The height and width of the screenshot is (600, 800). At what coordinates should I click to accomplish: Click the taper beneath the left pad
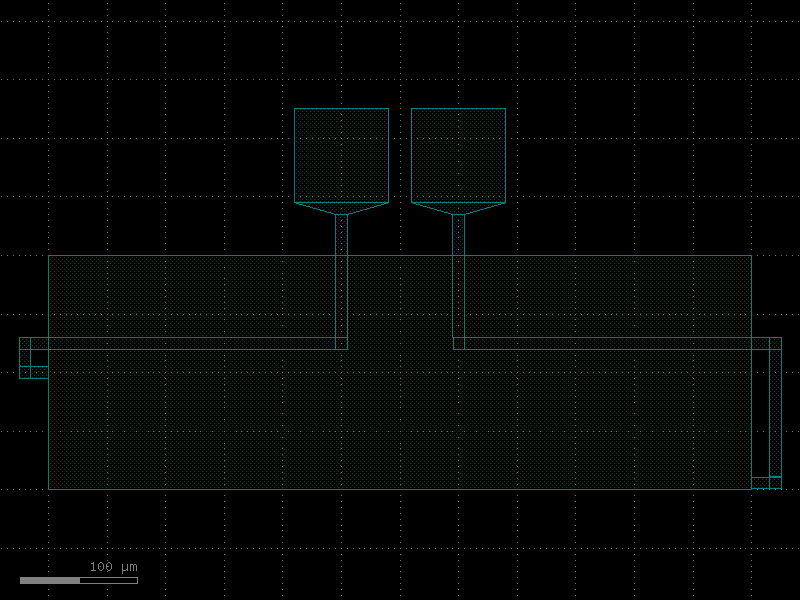click(341, 209)
